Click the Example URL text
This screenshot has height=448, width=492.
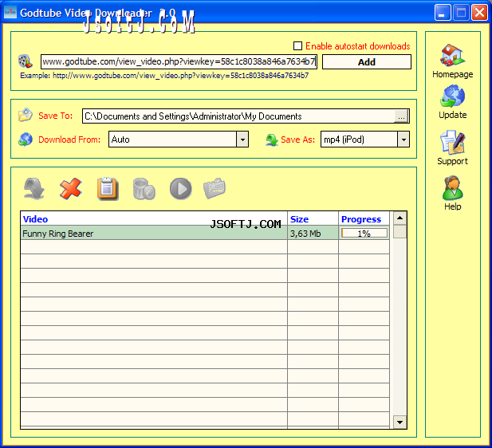click(x=164, y=75)
